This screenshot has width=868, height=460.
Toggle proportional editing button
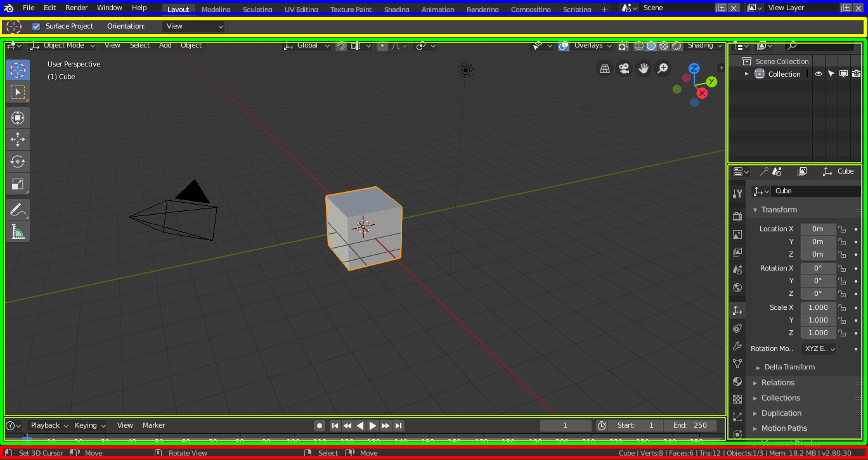pyautogui.click(x=382, y=46)
